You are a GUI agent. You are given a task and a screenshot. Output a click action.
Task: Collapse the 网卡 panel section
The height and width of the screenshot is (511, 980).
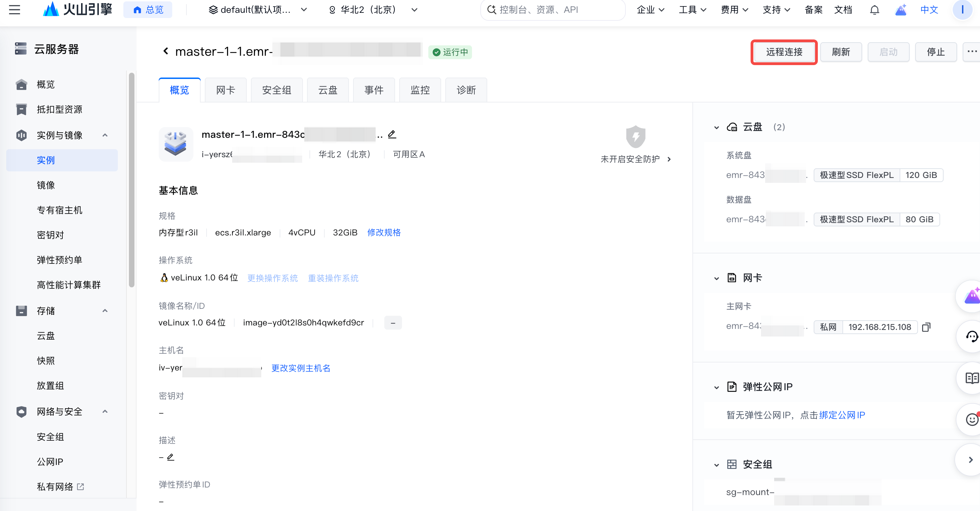(717, 278)
